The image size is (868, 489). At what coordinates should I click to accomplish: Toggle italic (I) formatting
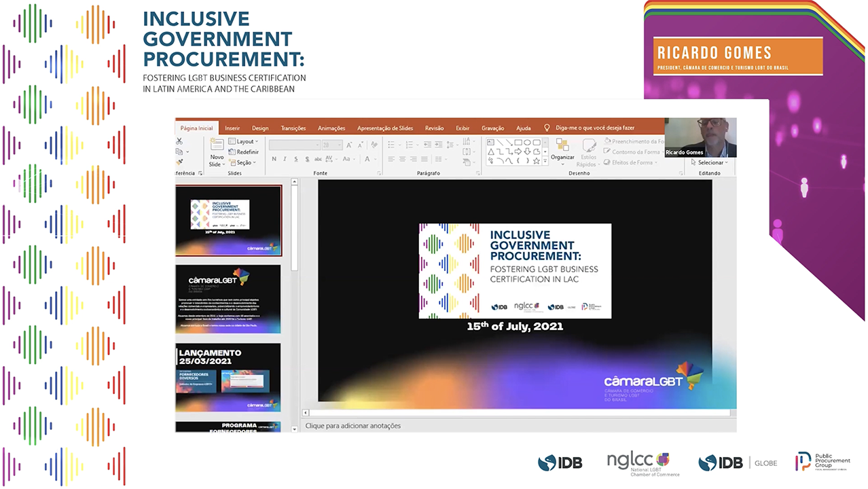point(285,159)
